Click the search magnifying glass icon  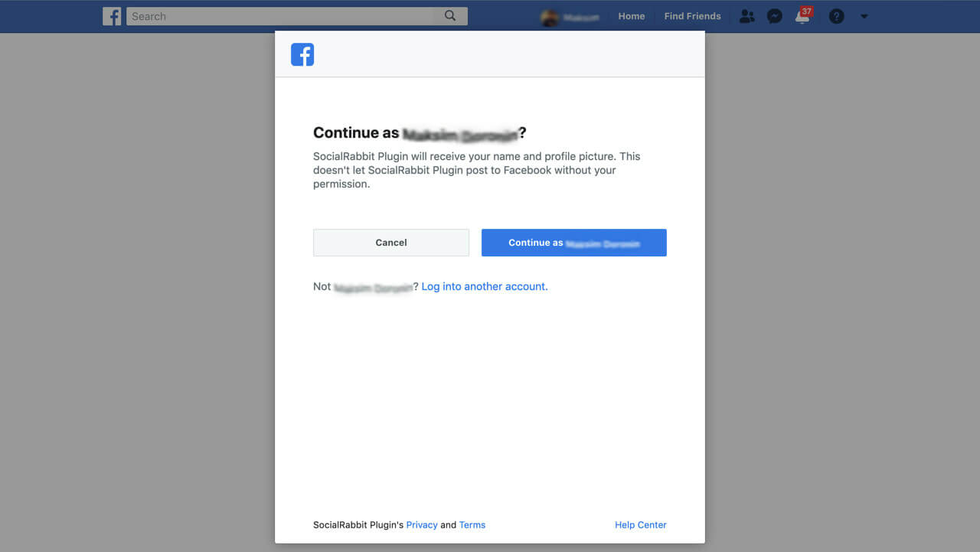click(451, 15)
